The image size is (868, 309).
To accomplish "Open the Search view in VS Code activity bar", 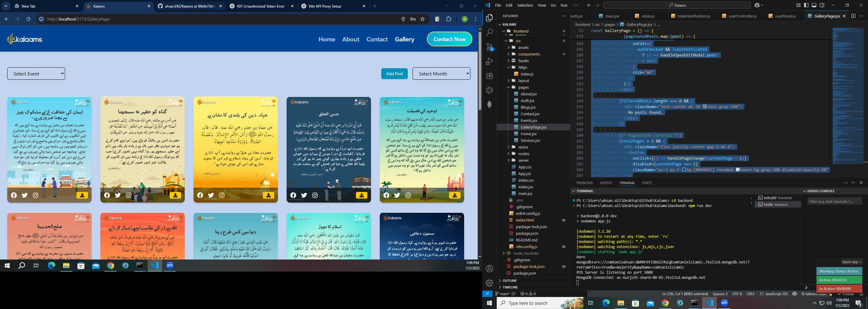I will point(489,32).
